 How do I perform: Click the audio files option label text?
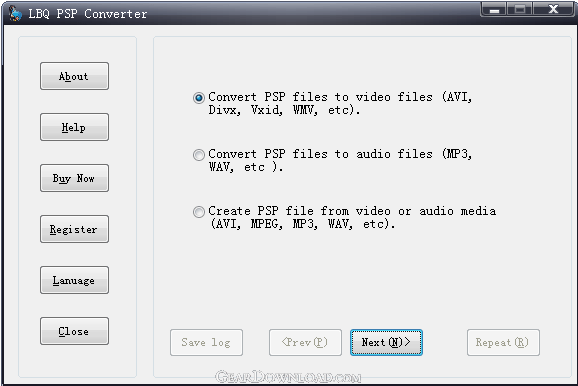coord(340,160)
